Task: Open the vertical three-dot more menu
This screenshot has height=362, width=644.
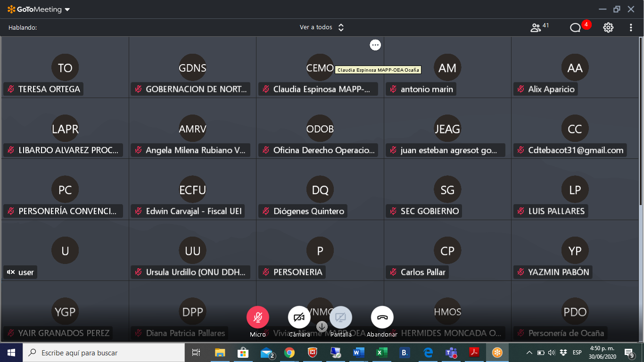Action: pos(631,27)
